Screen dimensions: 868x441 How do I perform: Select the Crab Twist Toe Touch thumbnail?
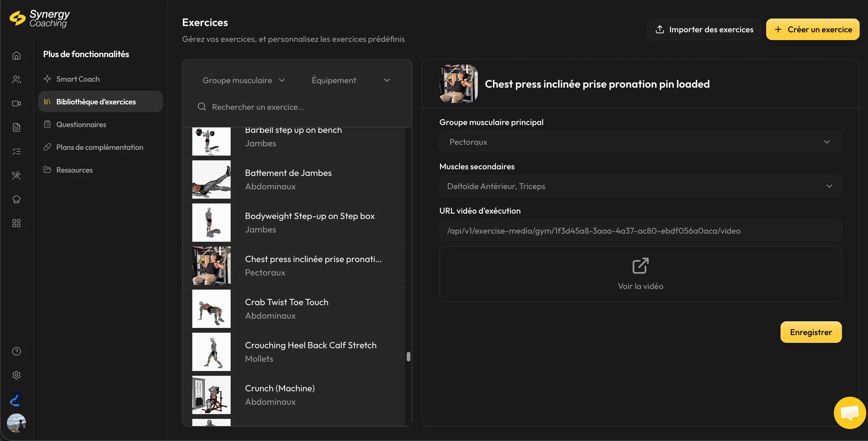pos(211,309)
